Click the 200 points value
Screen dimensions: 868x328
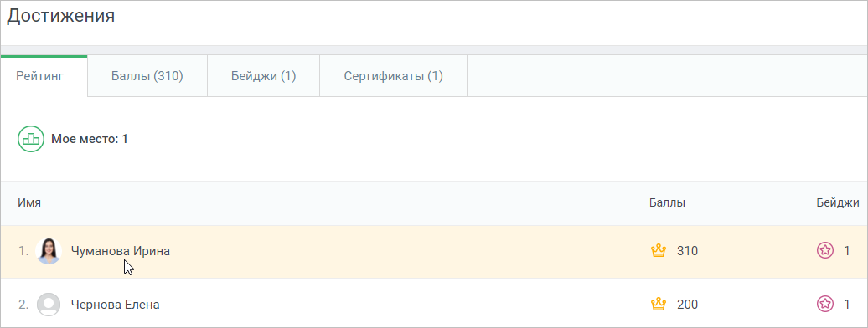[687, 305]
